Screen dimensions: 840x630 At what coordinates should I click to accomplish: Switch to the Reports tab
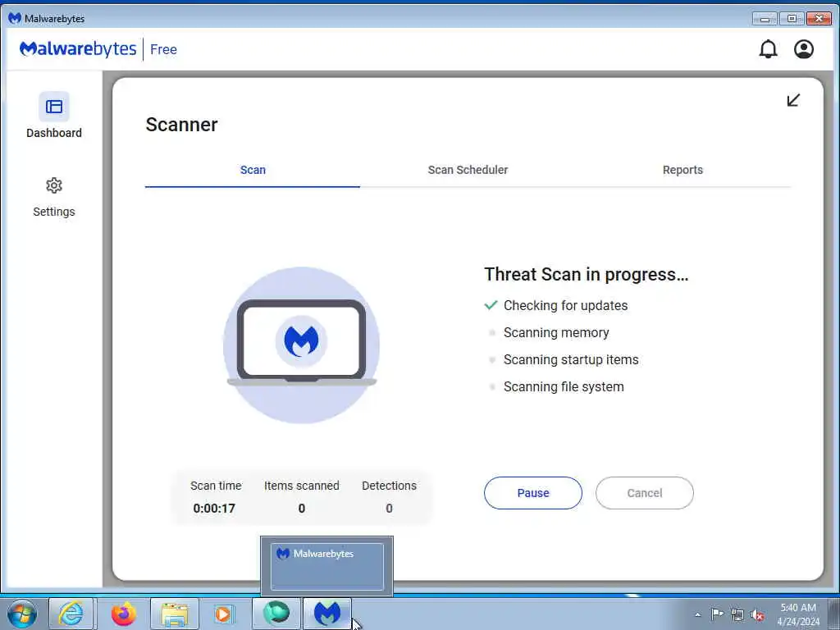[682, 170]
